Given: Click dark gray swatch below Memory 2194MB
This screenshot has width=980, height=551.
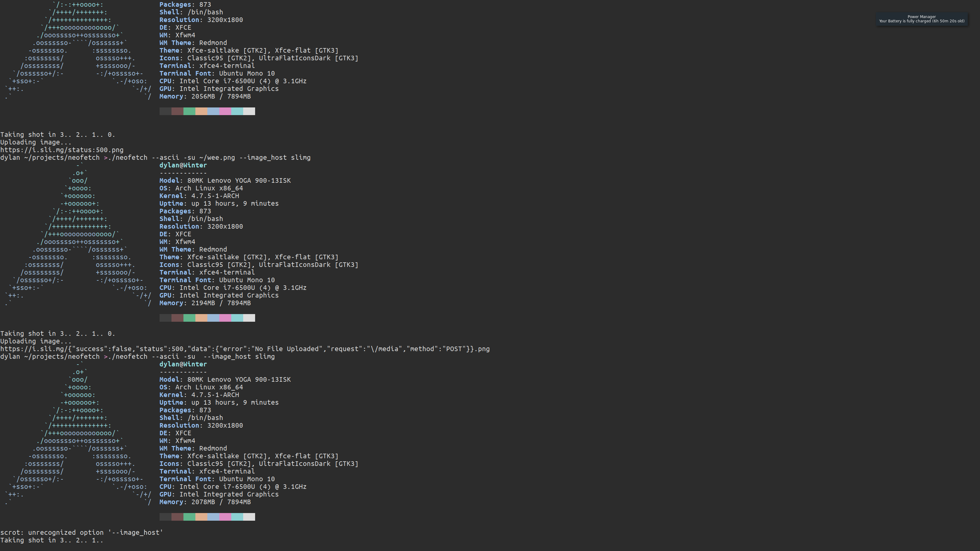Looking at the screenshot, I should (165, 318).
